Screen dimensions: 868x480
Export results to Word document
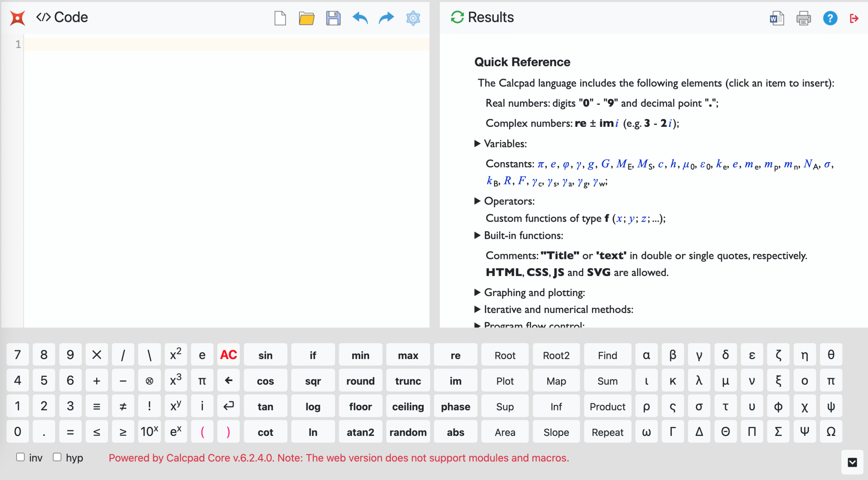tap(776, 18)
